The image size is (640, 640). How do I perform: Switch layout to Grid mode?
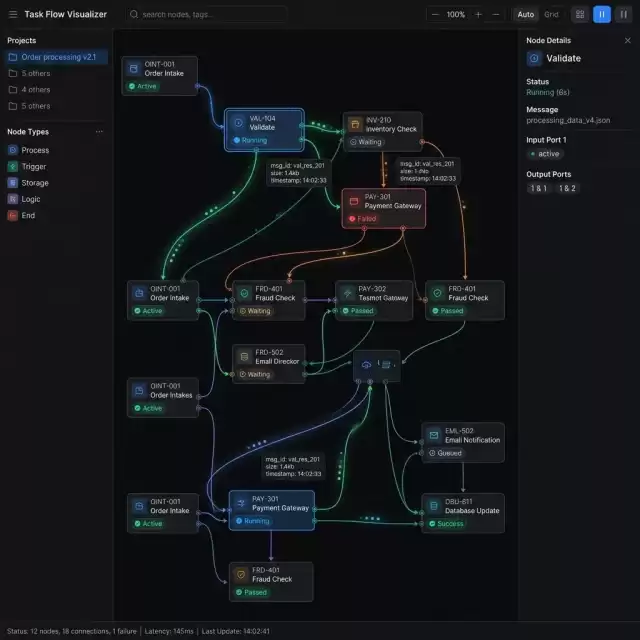coord(551,14)
